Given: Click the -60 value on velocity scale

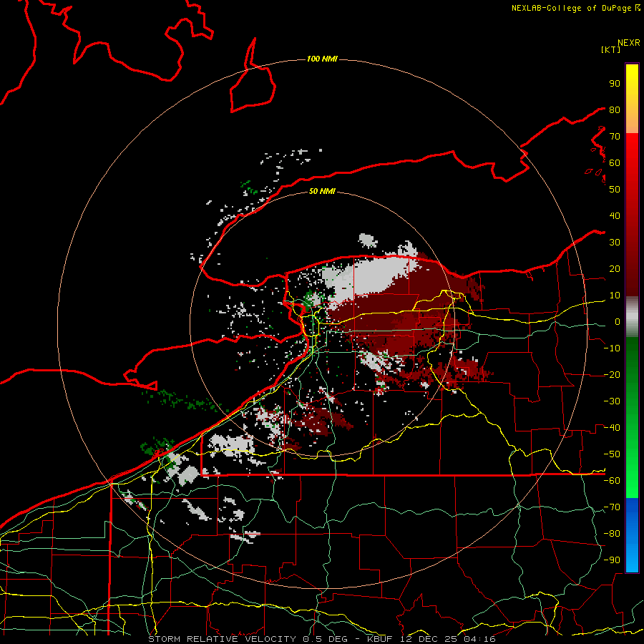Looking at the screenshot, I should tap(612, 481).
